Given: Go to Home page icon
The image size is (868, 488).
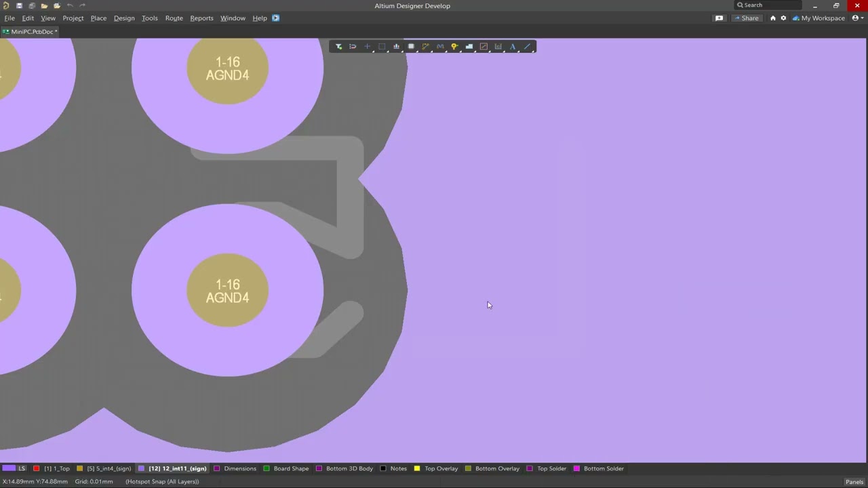Looking at the screenshot, I should point(772,18).
